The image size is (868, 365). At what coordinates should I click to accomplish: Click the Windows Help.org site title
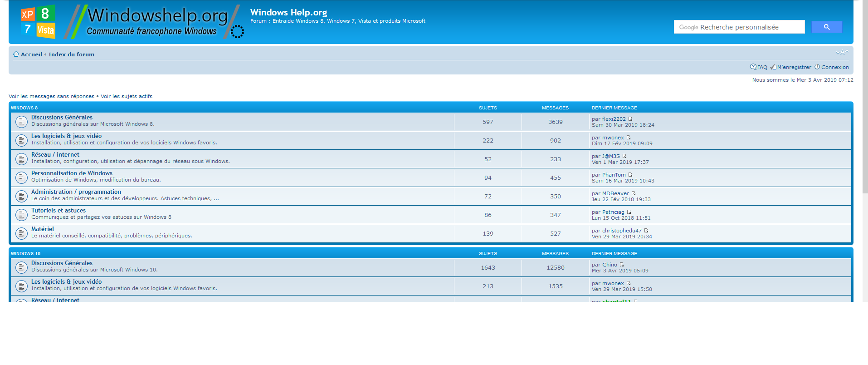(x=288, y=13)
